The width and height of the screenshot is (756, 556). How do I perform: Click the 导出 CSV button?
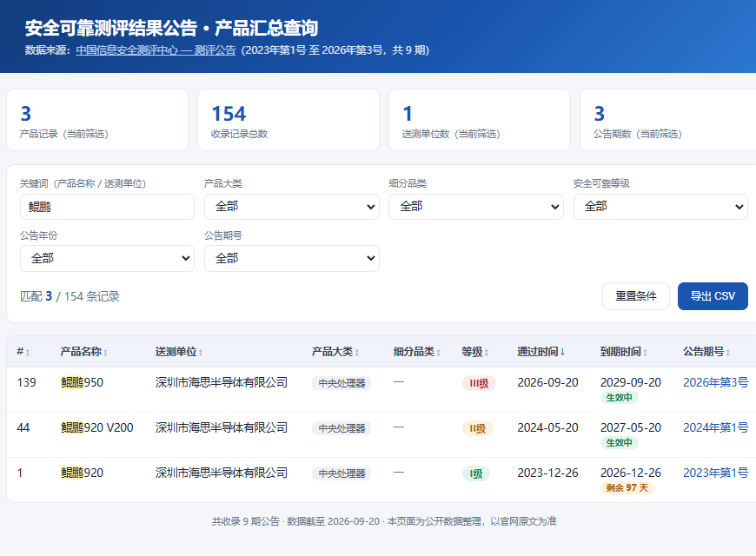pos(713,296)
